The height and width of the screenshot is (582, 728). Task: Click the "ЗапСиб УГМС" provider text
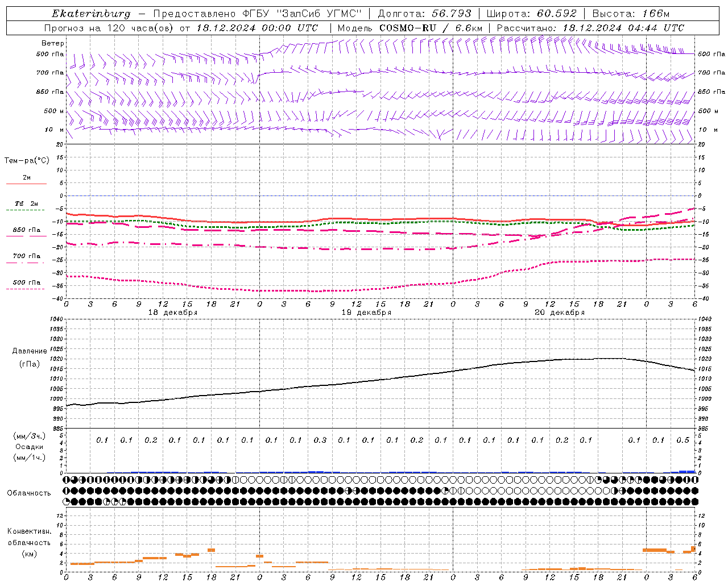(x=318, y=14)
